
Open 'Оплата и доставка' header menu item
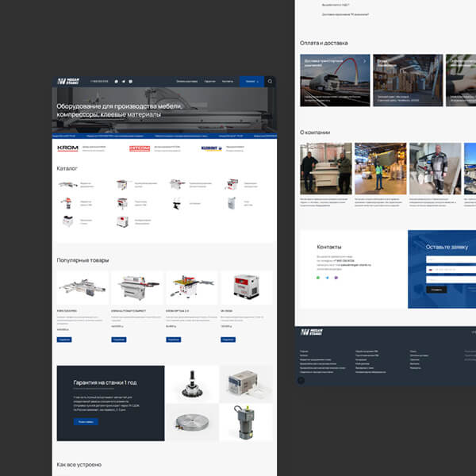[x=186, y=82]
